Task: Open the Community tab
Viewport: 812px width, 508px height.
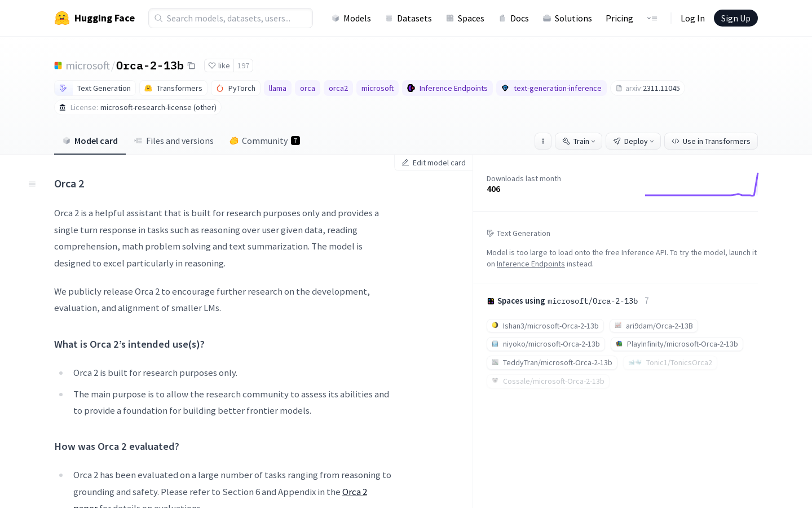Action: pyautogui.click(x=264, y=141)
